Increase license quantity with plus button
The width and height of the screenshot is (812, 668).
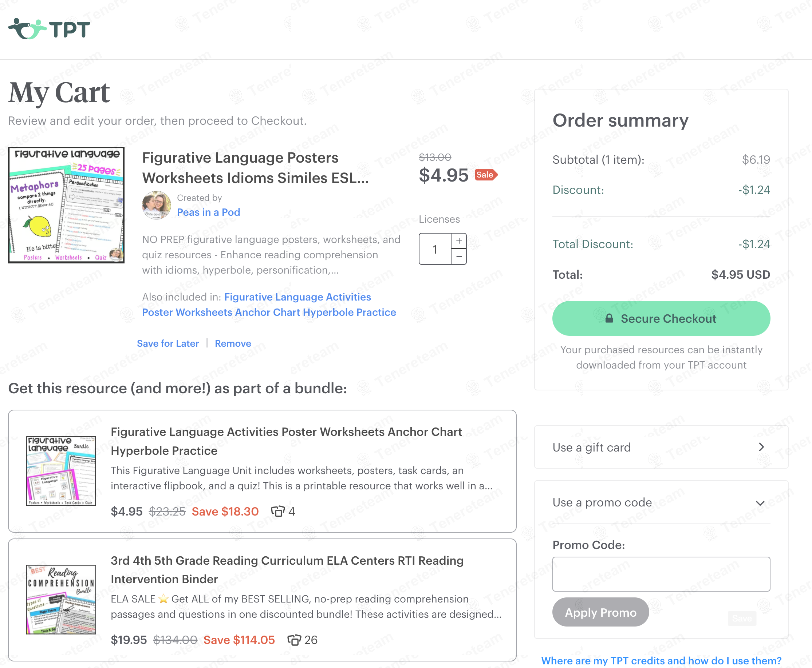click(459, 241)
